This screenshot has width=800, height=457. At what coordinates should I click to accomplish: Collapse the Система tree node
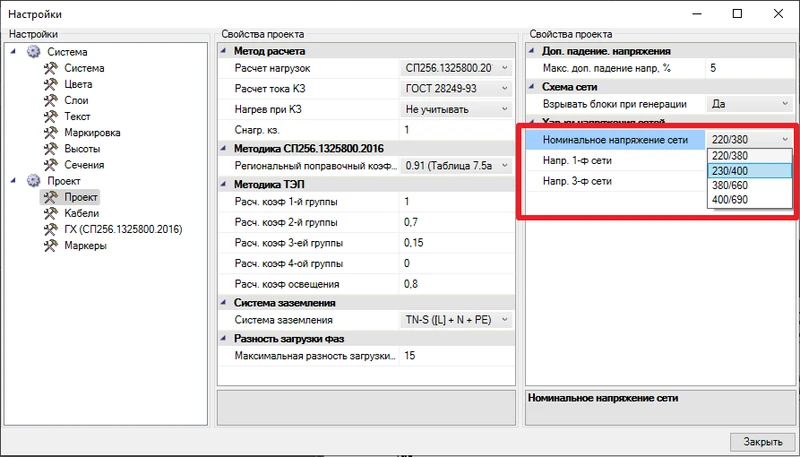pos(15,52)
